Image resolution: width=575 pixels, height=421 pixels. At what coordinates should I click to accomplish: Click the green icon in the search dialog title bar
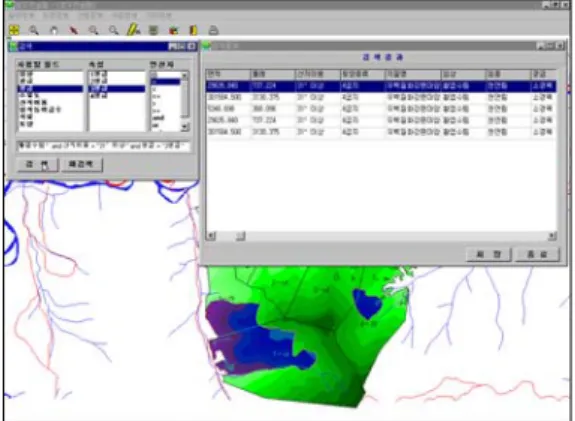pyautogui.click(x=13, y=46)
